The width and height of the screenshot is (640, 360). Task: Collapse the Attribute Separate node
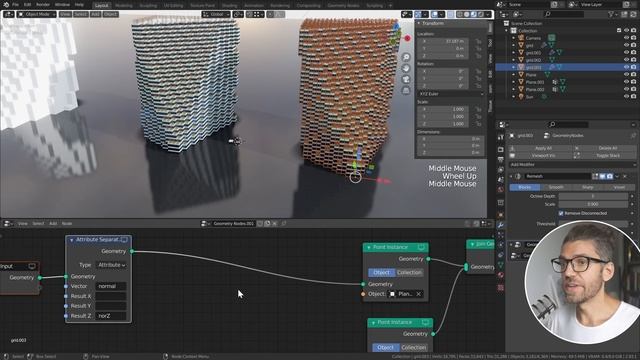[x=72, y=240]
